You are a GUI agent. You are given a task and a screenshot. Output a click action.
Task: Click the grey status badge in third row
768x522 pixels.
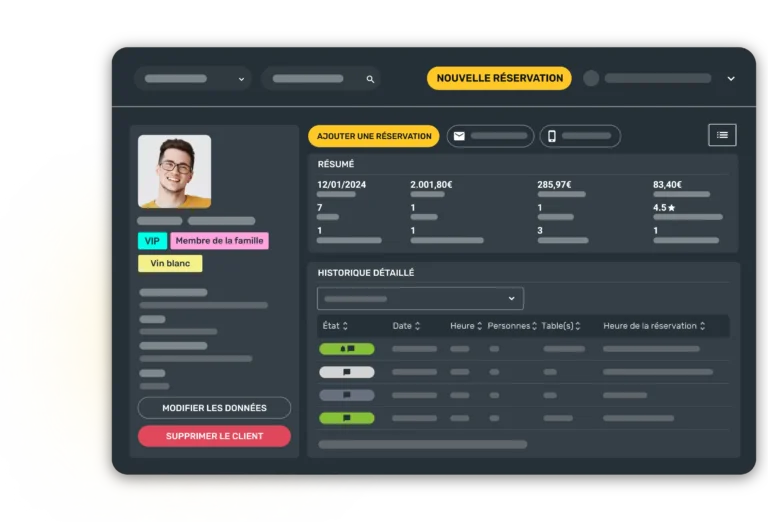346,395
